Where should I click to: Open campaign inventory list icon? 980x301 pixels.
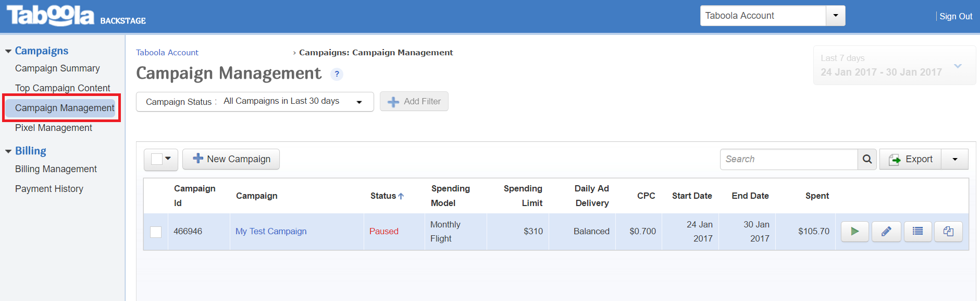pos(917,231)
